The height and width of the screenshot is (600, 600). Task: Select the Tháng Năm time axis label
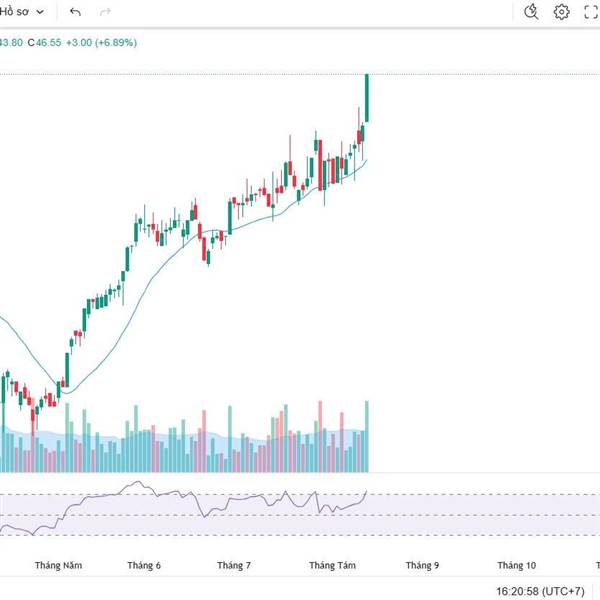[59, 565]
